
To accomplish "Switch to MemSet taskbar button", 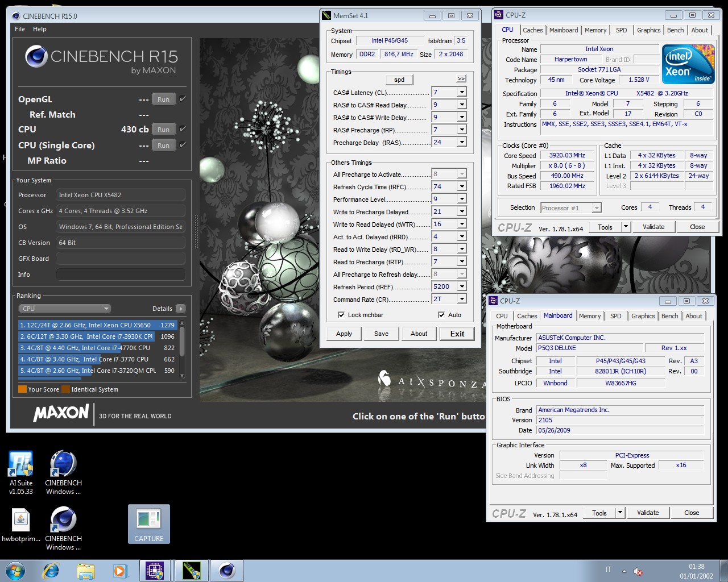I will [x=192, y=571].
